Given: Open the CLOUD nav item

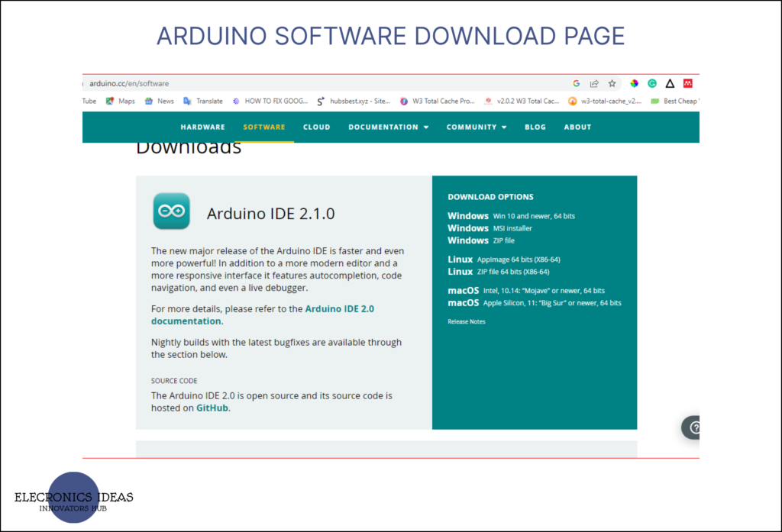Looking at the screenshot, I should pyautogui.click(x=317, y=127).
